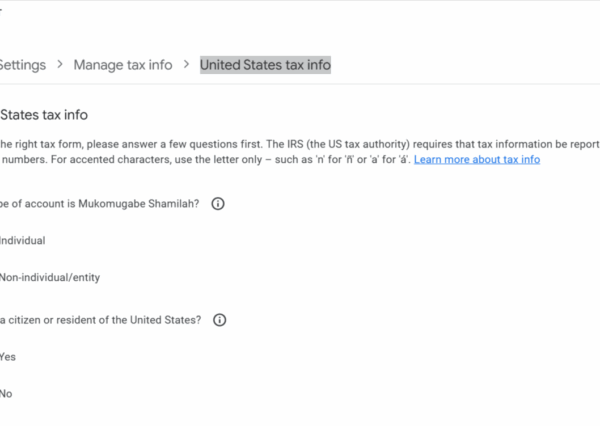Screen dimensions: 600x426
Task: Click the divider line below the breadcrumb
Action: (x=300, y=85)
